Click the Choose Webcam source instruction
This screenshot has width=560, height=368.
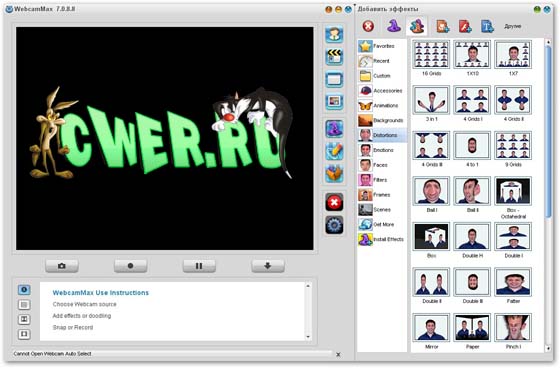coord(84,304)
